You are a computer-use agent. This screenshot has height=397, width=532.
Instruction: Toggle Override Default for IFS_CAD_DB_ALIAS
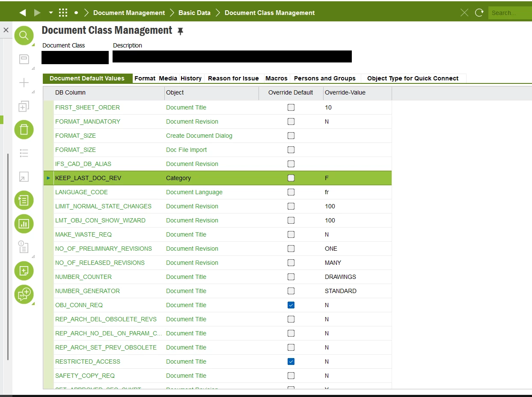coord(291,164)
